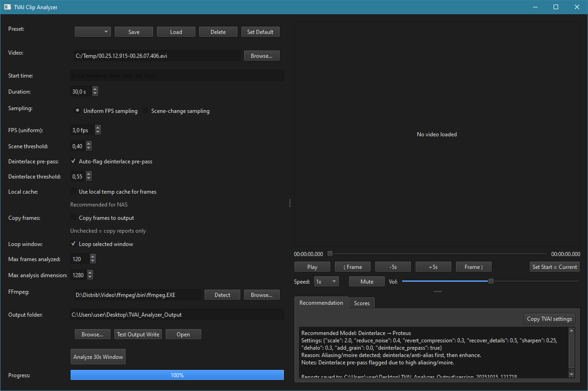
Task: Expand the playback Speed dropdown
Action: click(x=326, y=282)
